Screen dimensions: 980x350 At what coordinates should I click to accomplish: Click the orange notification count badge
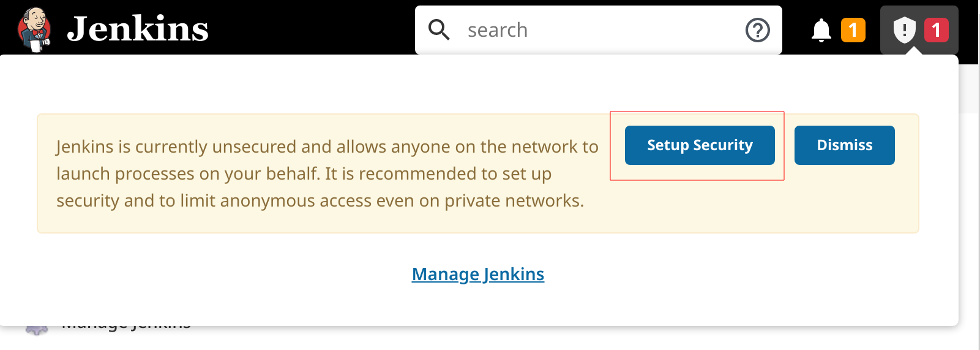click(853, 30)
